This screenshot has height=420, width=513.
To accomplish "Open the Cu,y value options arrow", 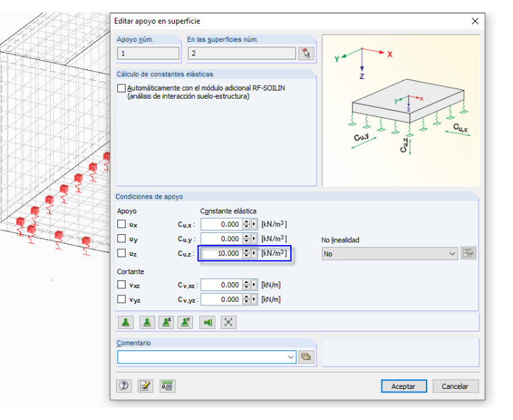I will click(x=254, y=238).
